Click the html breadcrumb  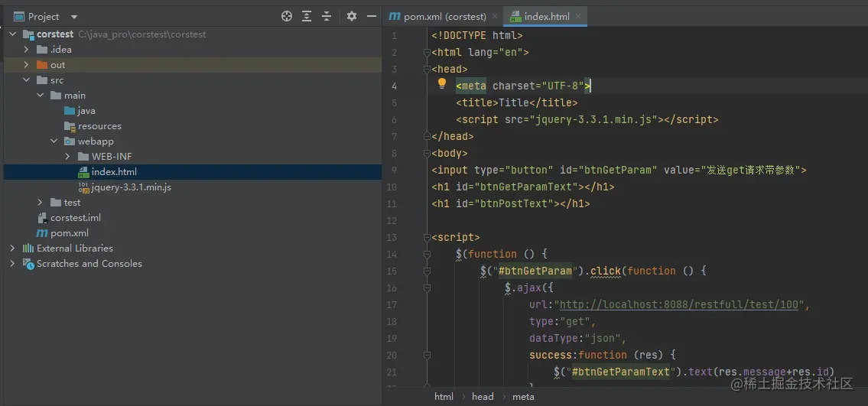(444, 397)
